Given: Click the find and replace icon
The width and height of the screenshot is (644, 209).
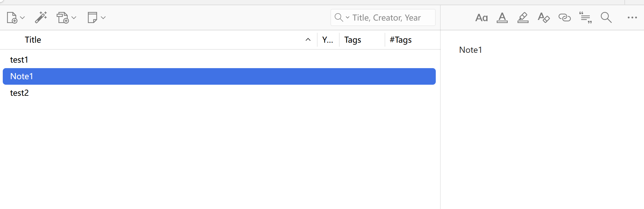Looking at the screenshot, I should pos(606,17).
